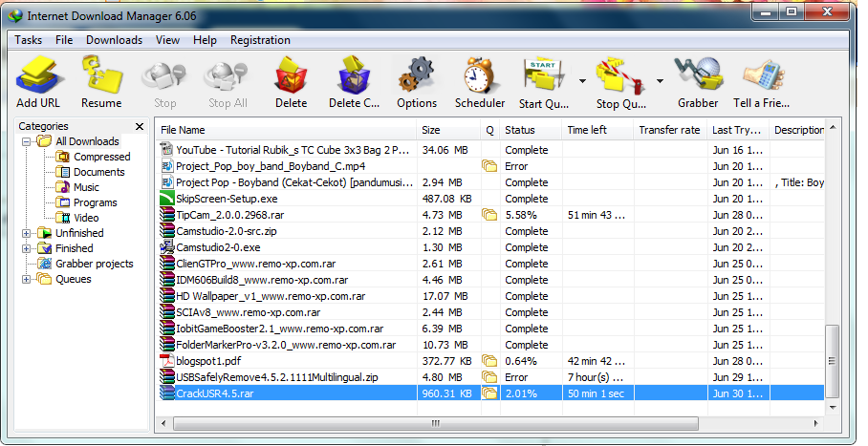Viewport: 868px width, 446px height.
Task: Select Grabber projects in the tree
Action: (x=94, y=264)
